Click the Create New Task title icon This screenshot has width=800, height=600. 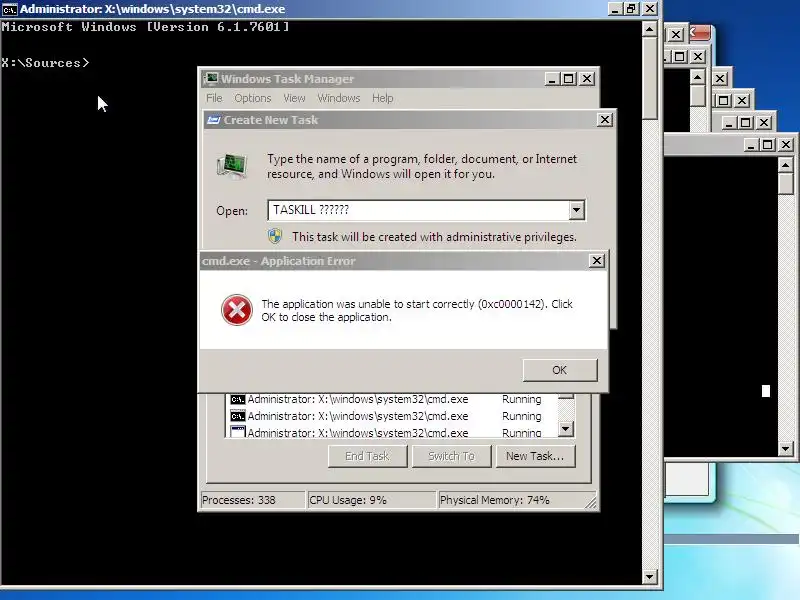(213, 120)
